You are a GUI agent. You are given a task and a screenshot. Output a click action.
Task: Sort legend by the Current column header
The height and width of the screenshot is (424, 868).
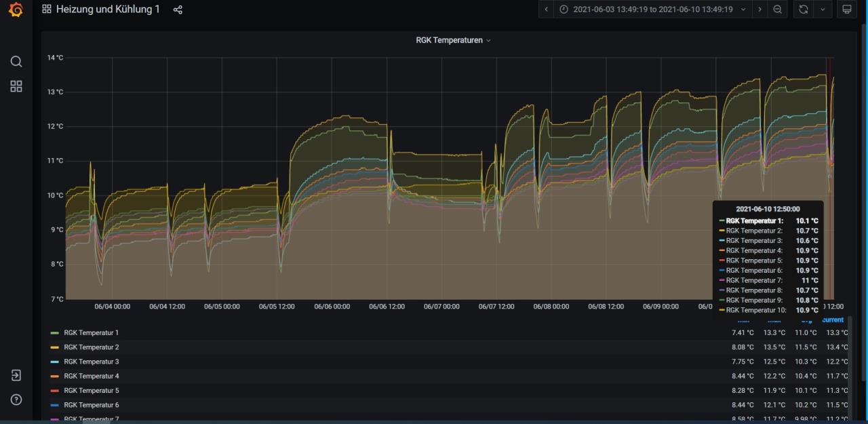point(833,320)
